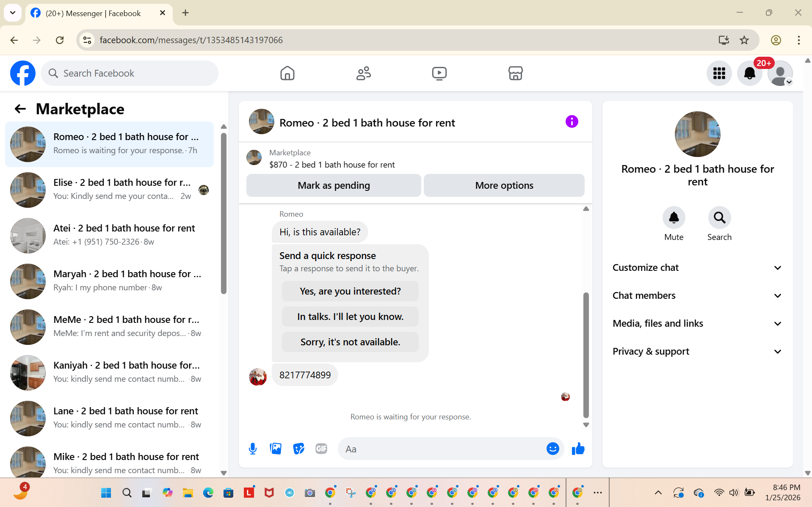Open MeMe's conversation
The height and width of the screenshot is (507, 812).
[109, 327]
